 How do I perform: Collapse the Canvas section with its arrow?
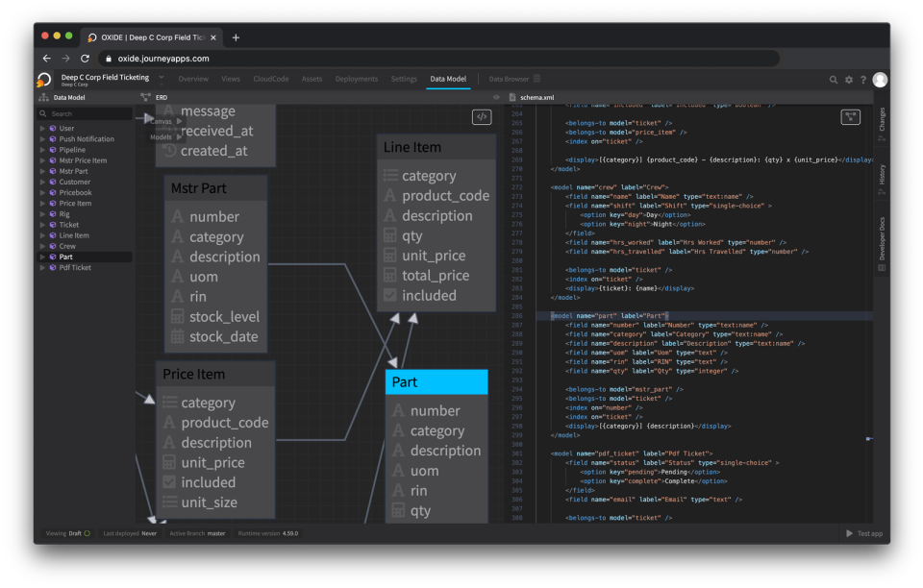coord(179,121)
